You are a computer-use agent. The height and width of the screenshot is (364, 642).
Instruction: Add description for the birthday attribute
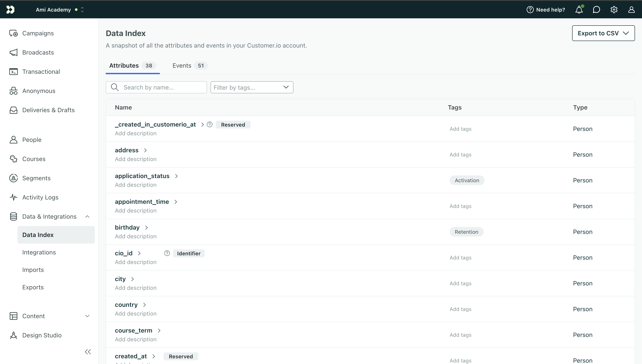click(136, 237)
